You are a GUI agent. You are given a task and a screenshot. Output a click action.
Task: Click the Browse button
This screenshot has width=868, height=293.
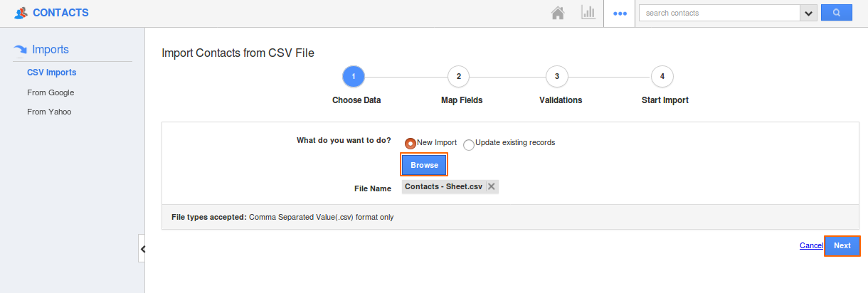[x=424, y=165]
